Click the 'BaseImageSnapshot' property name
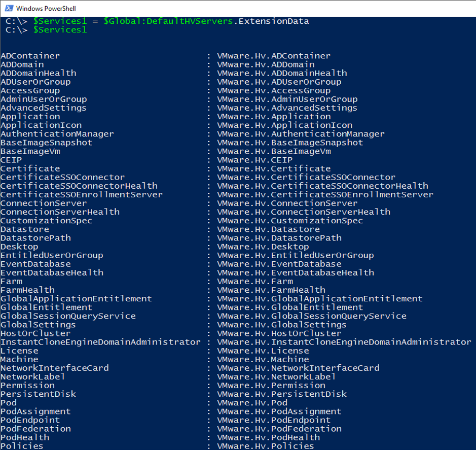This screenshot has height=450, width=476. click(x=47, y=143)
